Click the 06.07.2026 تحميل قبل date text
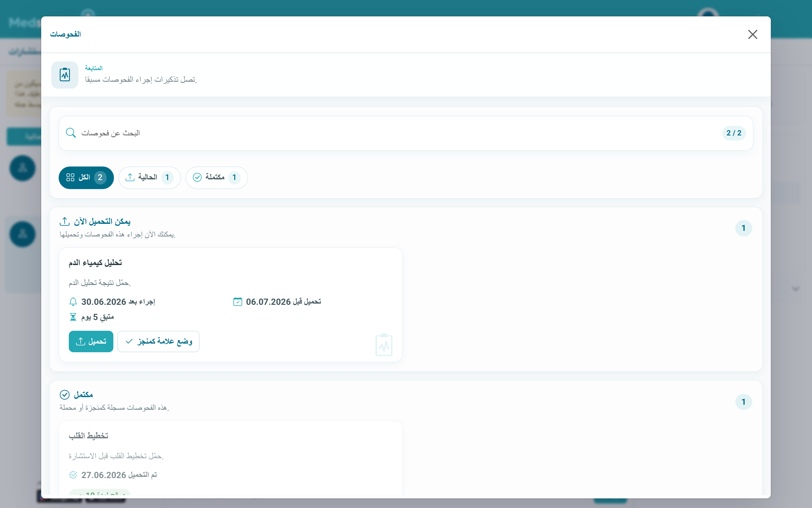Image resolution: width=812 pixels, height=508 pixels. pyautogui.click(x=284, y=302)
